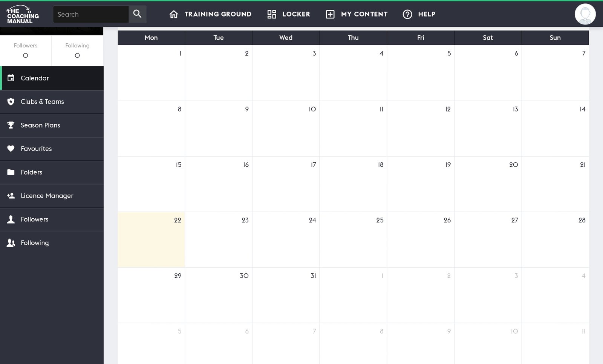The width and height of the screenshot is (603, 364).
Task: Select greyed next-month day 9
Action: [421, 343]
